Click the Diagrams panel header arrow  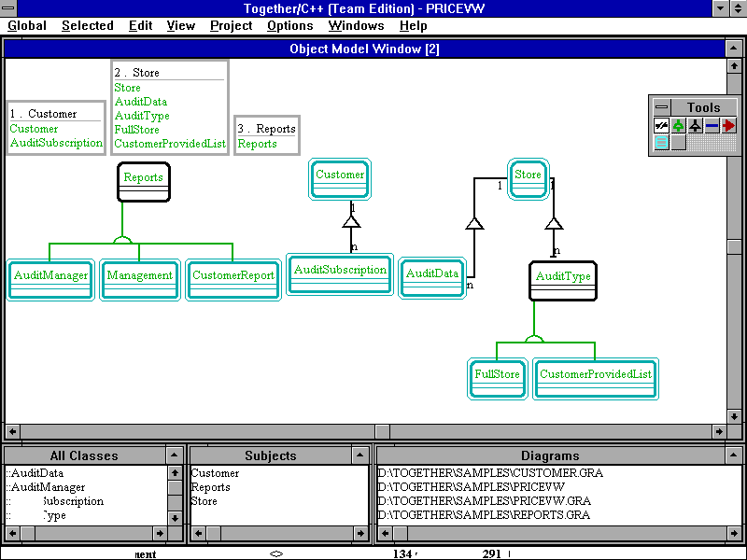pyautogui.click(x=734, y=455)
